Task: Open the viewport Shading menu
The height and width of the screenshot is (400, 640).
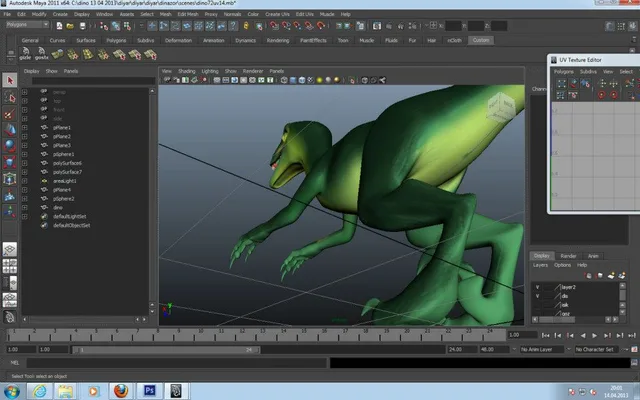Action: click(187, 71)
